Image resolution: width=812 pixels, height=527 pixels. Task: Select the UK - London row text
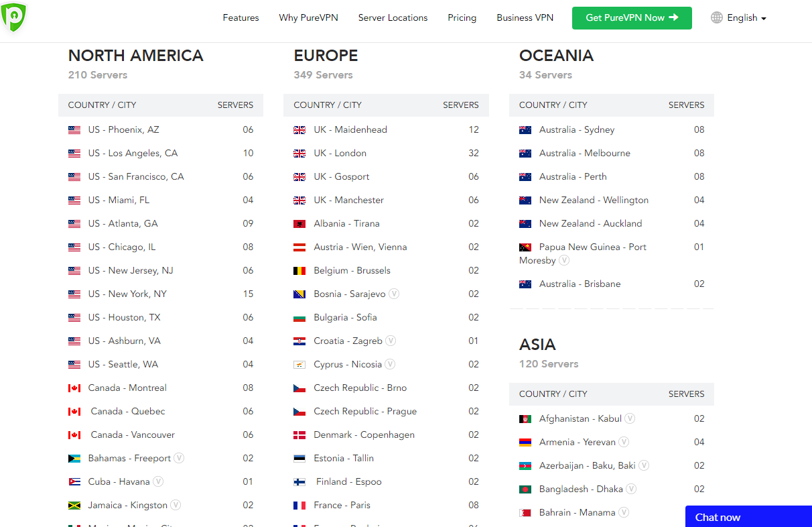340,154
